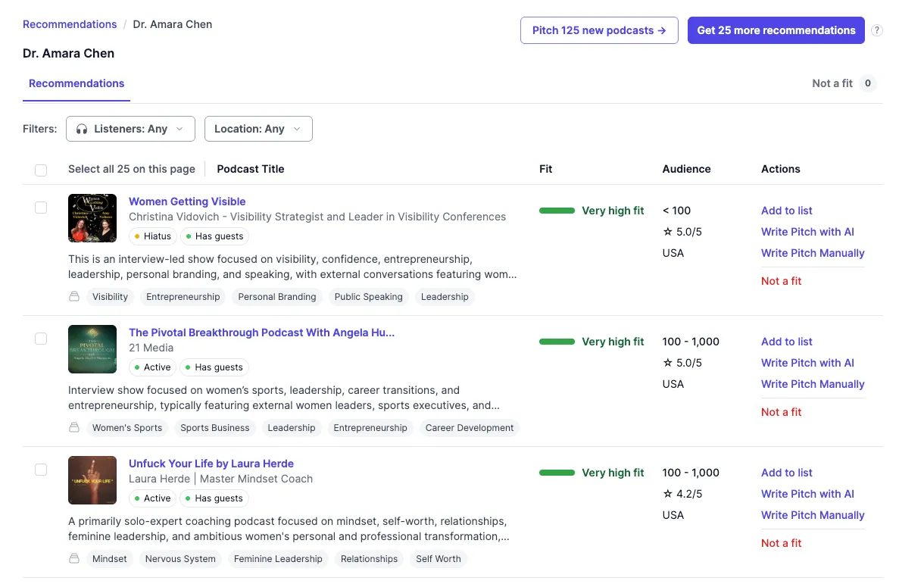Image resolution: width=924 pixels, height=584 pixels.
Task: Click the star rating 4.2/5
Action: tap(682, 494)
